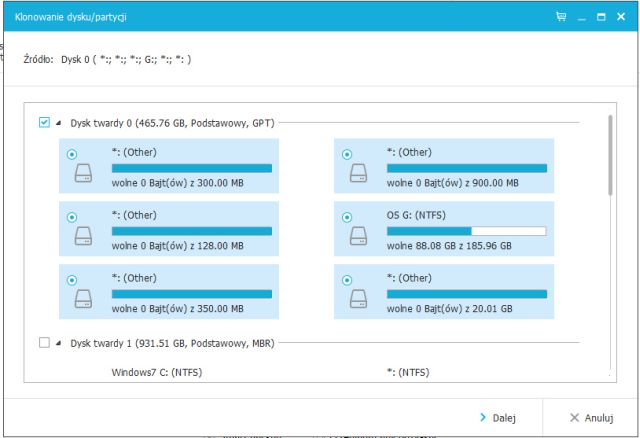Click drive icon of 900.00 MB partition
The width and height of the screenshot is (640, 438).
pyautogui.click(x=358, y=176)
